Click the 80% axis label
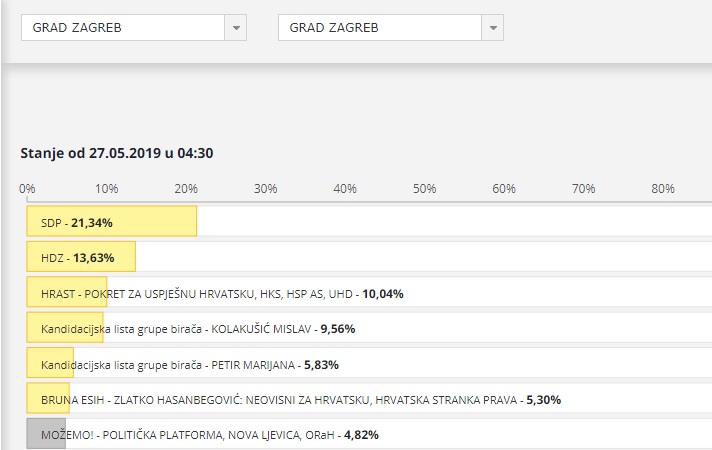 click(x=663, y=188)
